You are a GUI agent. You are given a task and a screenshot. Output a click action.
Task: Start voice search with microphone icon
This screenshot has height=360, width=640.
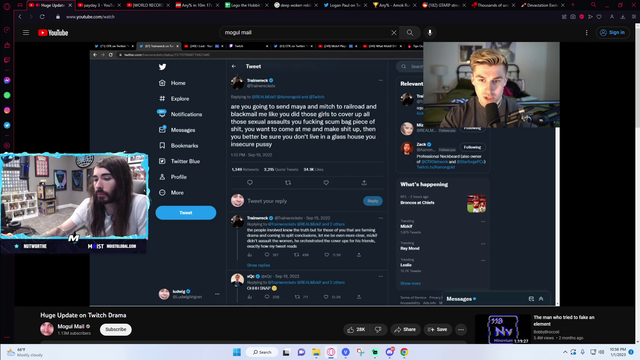tap(430, 33)
